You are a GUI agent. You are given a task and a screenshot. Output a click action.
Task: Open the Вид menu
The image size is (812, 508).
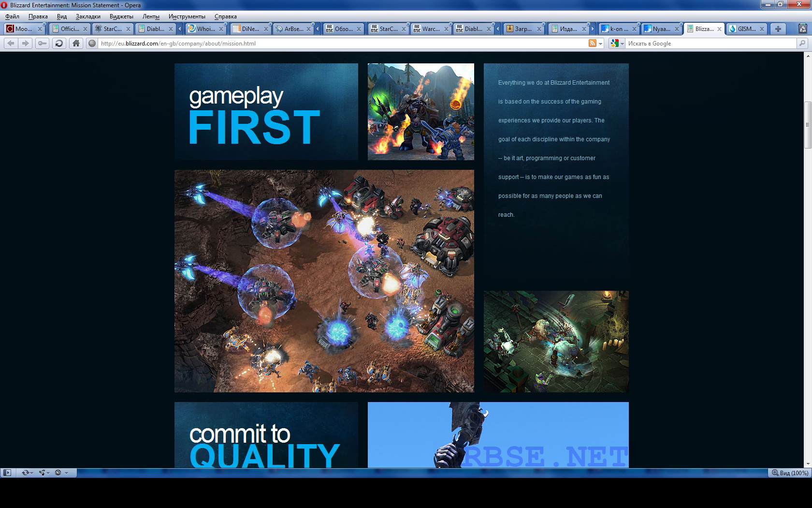point(62,16)
